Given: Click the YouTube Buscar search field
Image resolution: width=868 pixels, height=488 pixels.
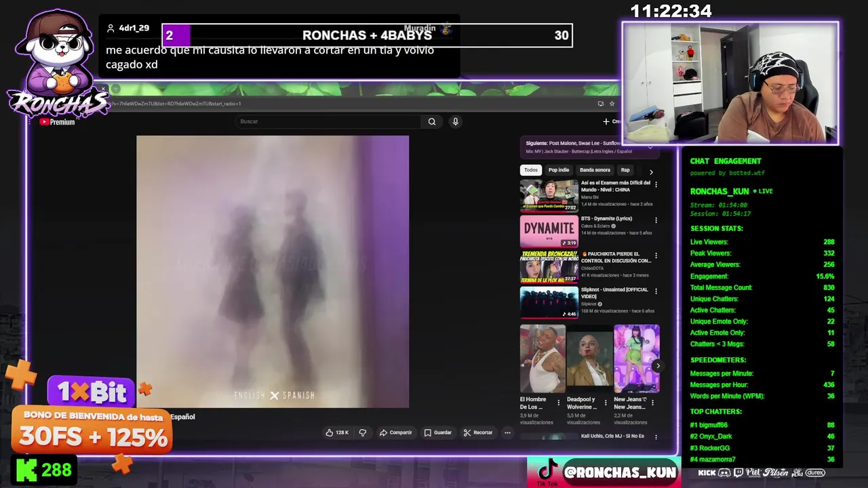Looking at the screenshot, I should tap(329, 121).
